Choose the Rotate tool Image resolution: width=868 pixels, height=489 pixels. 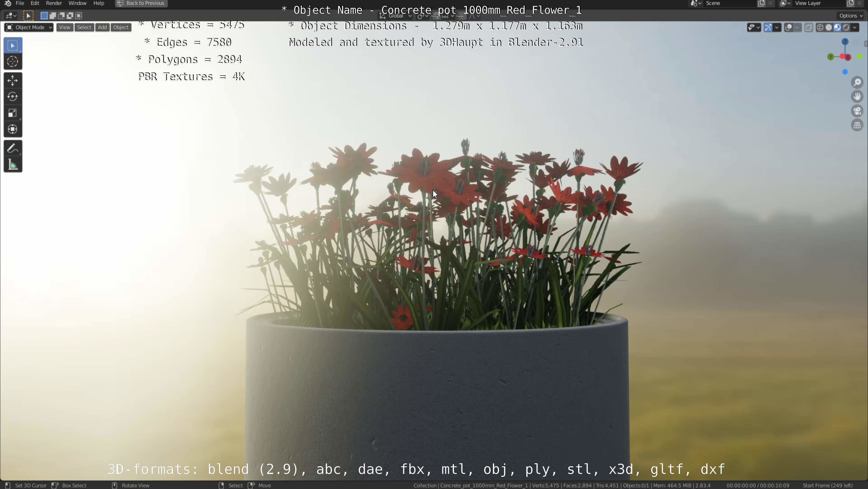(13, 97)
